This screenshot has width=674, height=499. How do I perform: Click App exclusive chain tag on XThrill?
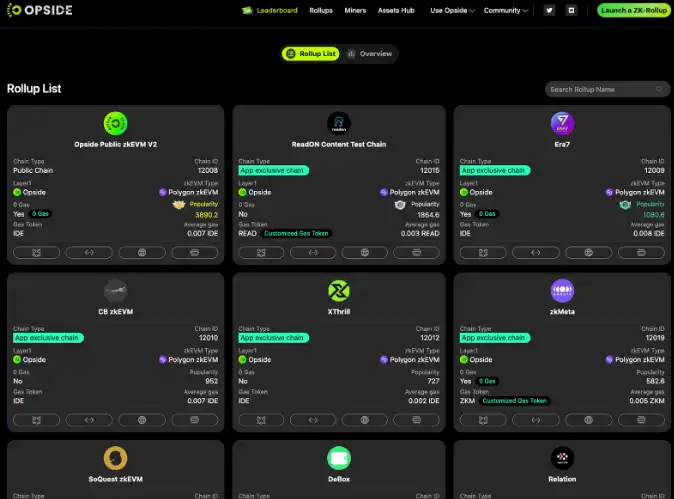273,338
